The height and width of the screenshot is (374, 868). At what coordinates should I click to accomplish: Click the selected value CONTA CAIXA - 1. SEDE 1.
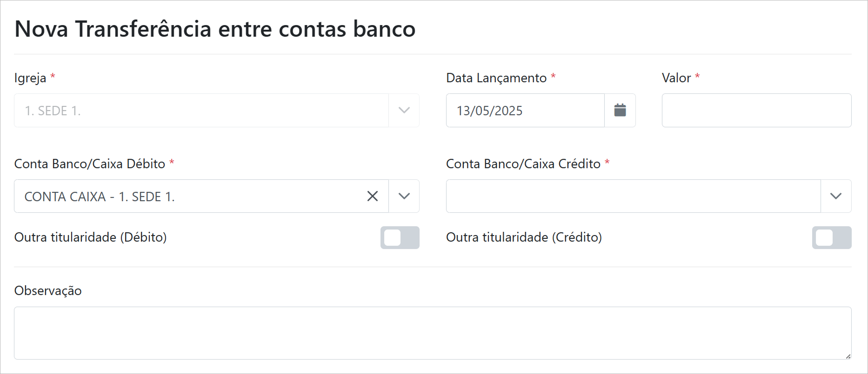[100, 197]
